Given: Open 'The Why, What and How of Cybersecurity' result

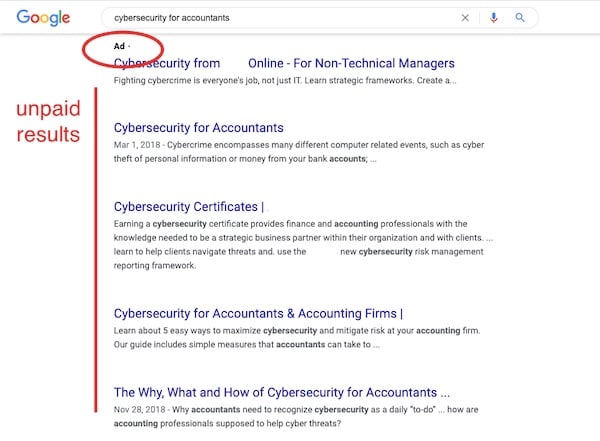Looking at the screenshot, I should coord(281,392).
